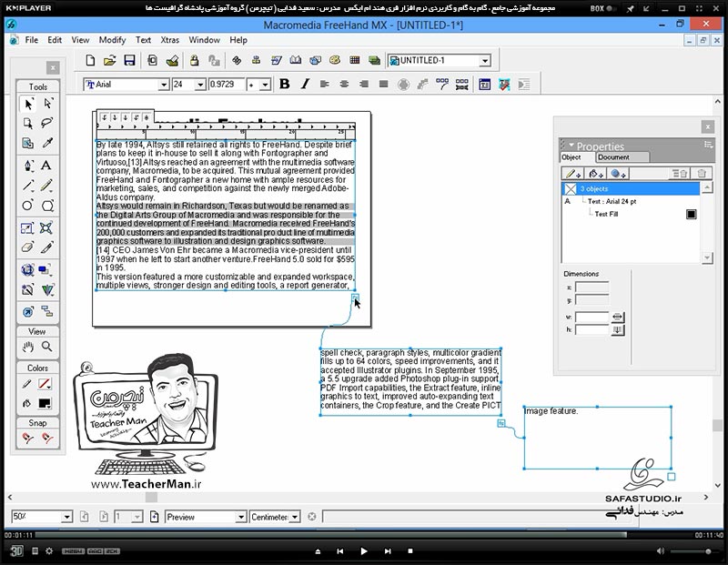Open the Text menu
The width and height of the screenshot is (728, 565).
click(x=143, y=40)
